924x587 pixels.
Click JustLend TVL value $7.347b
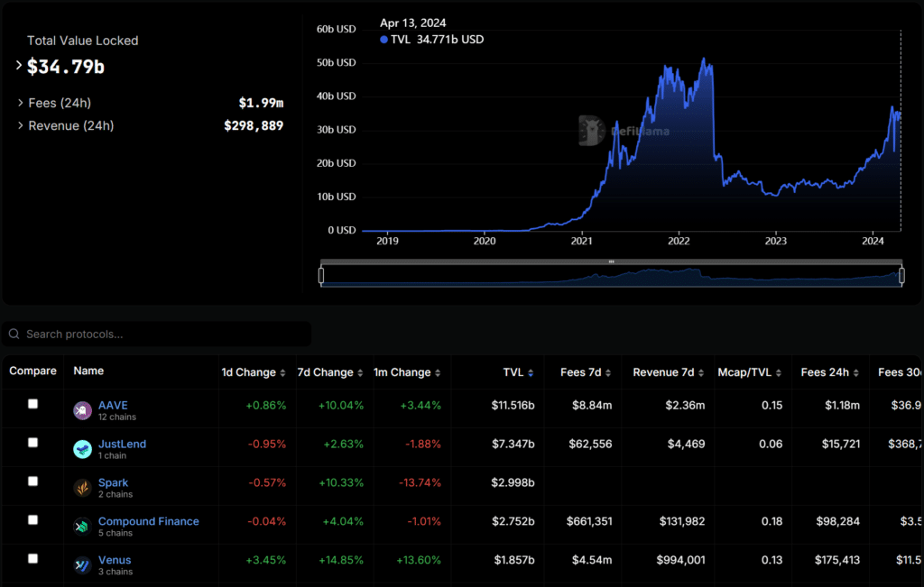(513, 444)
